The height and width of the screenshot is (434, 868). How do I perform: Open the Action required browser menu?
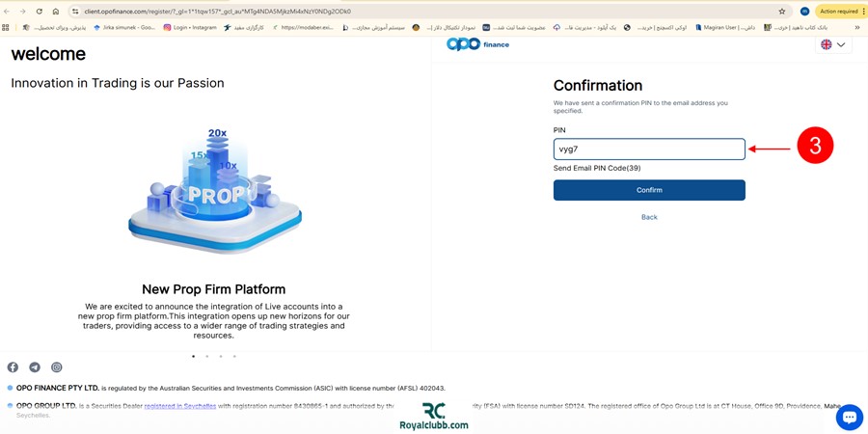[x=840, y=12]
